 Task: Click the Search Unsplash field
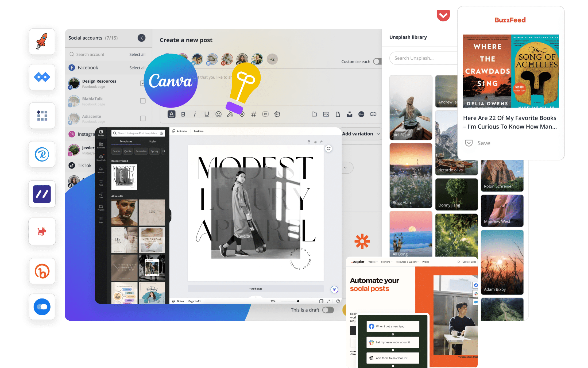(x=424, y=58)
